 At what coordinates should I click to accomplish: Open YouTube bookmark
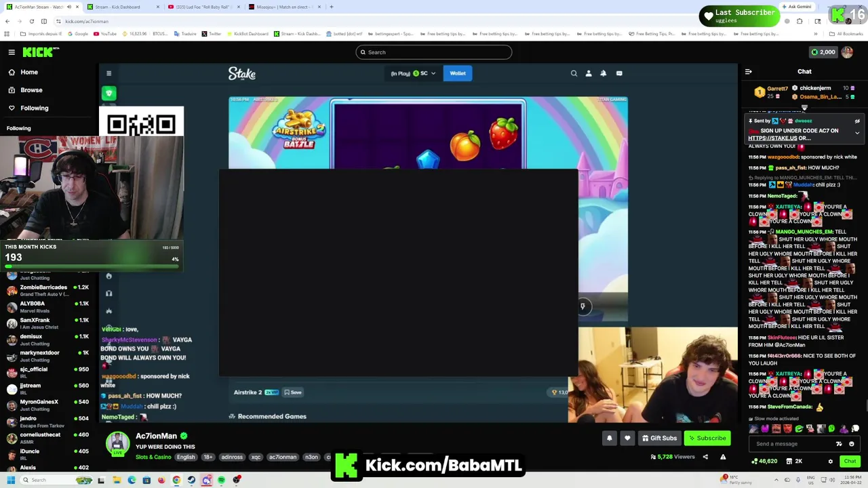pyautogui.click(x=104, y=34)
